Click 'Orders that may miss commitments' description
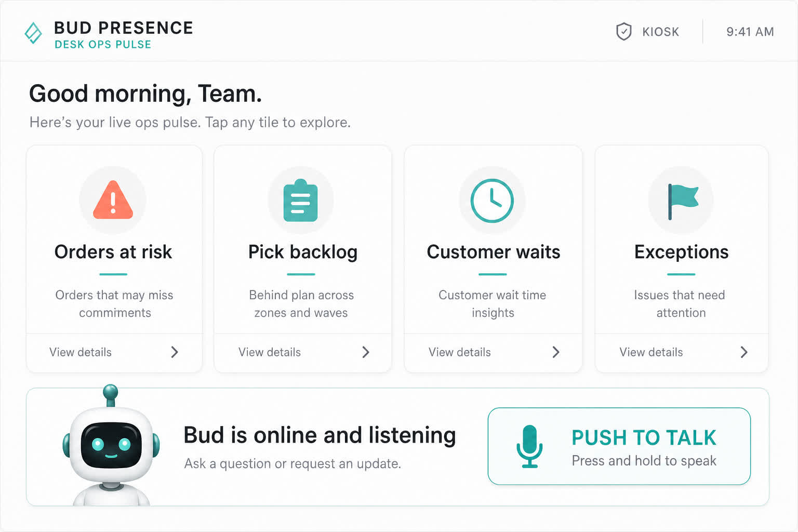The width and height of the screenshot is (798, 532). pyautogui.click(x=114, y=304)
